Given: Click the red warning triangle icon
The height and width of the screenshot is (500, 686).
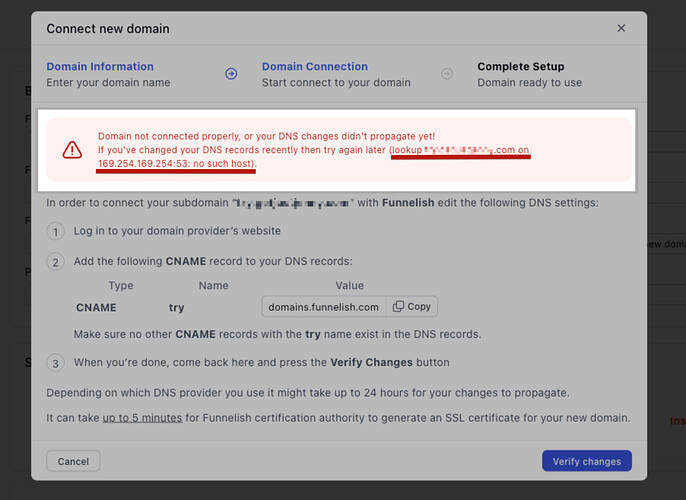Looking at the screenshot, I should pyautogui.click(x=72, y=150).
